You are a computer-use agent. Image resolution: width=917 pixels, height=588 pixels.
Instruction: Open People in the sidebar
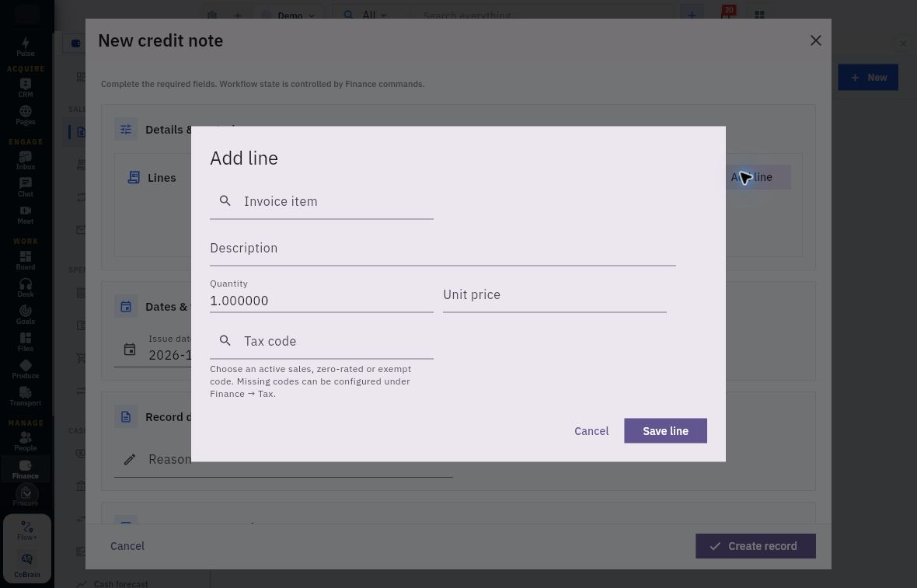click(x=25, y=441)
